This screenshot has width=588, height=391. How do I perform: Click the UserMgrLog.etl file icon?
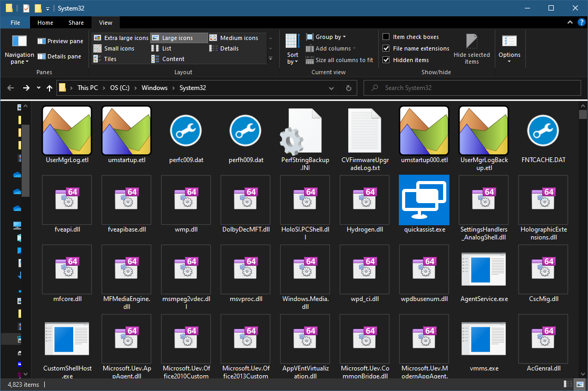[67, 131]
